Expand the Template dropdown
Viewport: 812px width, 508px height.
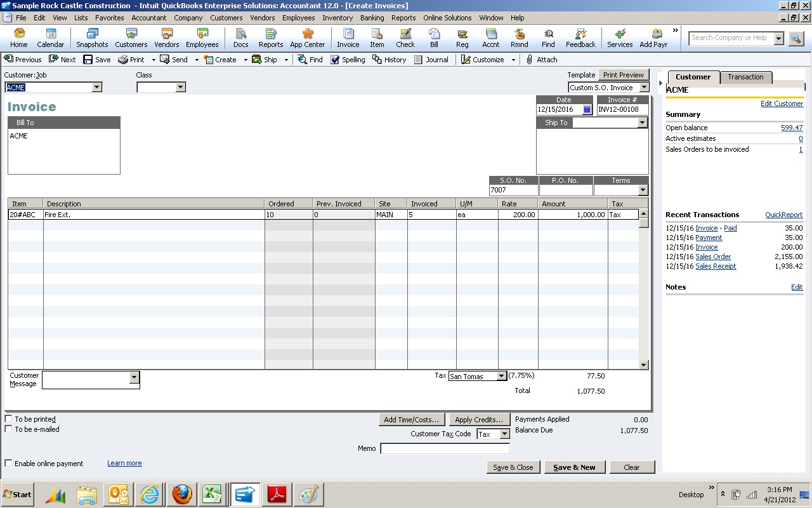pos(645,88)
